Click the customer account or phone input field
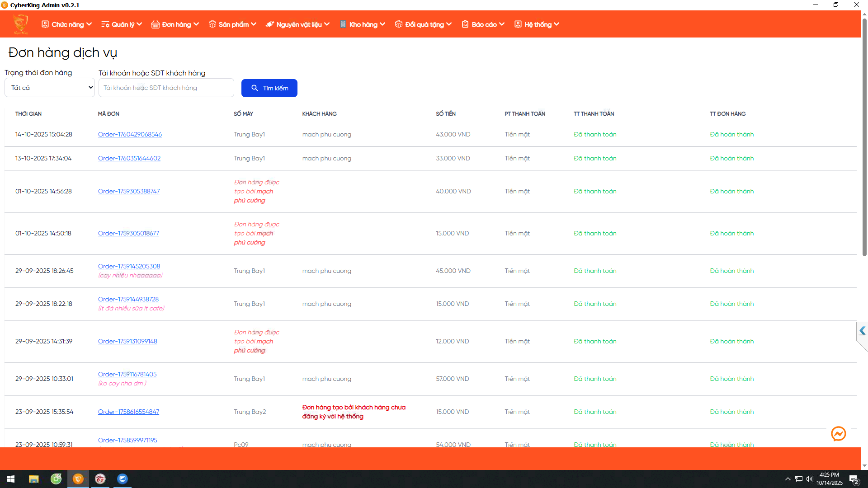The width and height of the screenshot is (868, 488). (x=166, y=88)
